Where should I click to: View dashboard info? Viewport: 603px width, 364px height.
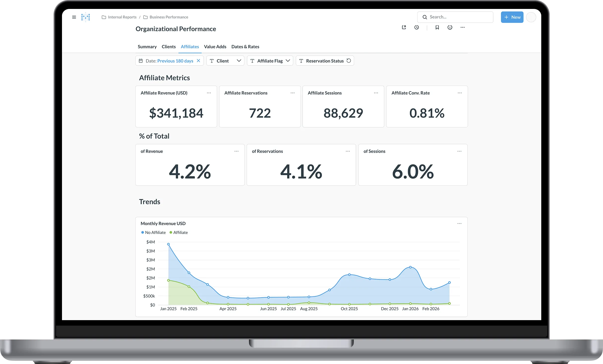click(450, 28)
